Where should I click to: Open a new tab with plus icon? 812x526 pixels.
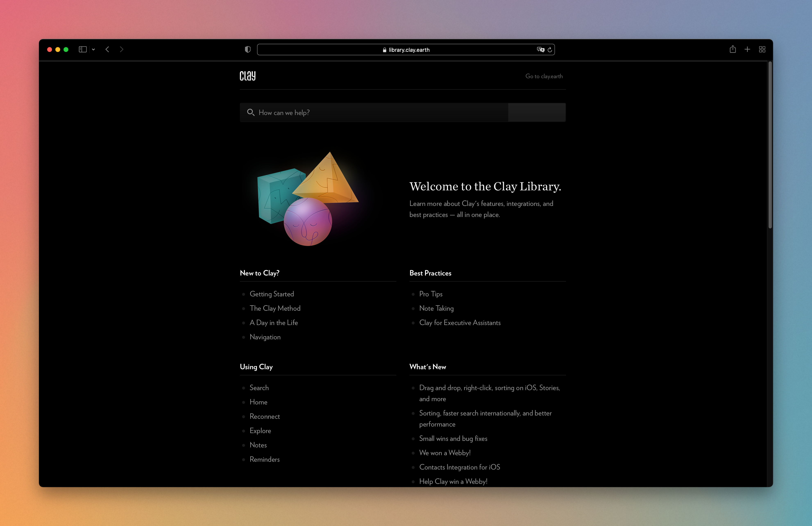click(x=747, y=50)
